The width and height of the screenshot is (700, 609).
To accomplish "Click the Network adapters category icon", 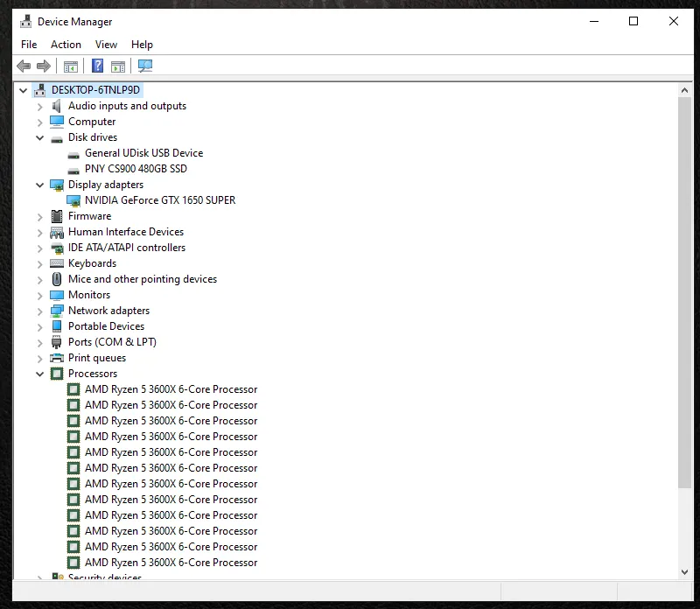I will pos(57,311).
